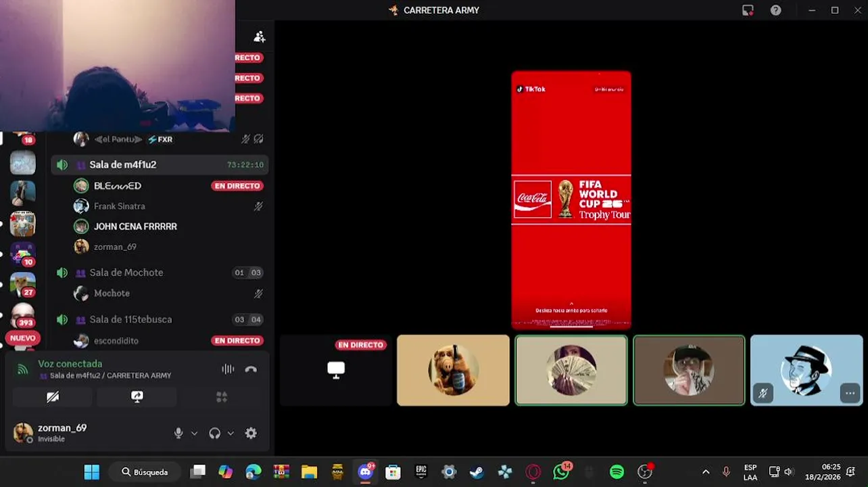Open WinRAR from taskbar
868x487 pixels.
coord(281,472)
